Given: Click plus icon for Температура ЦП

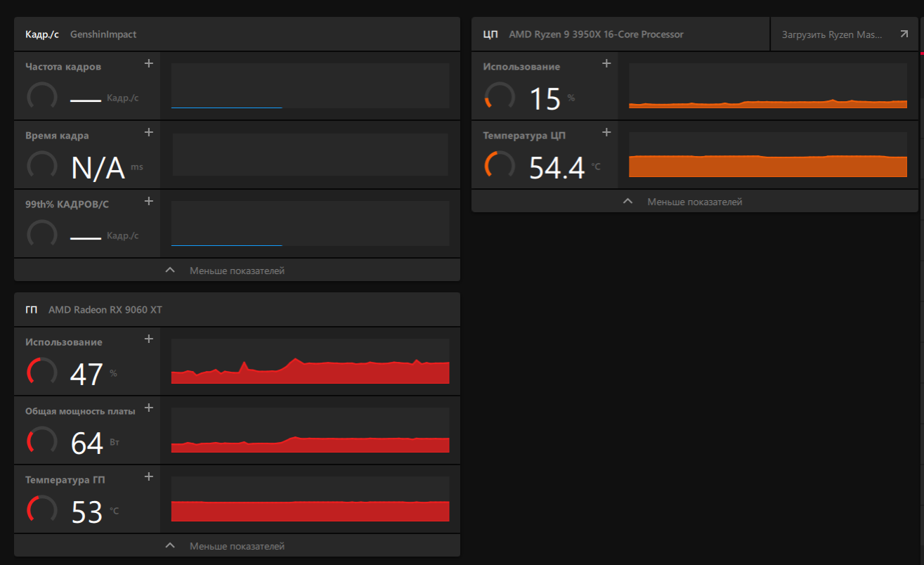Looking at the screenshot, I should [607, 132].
